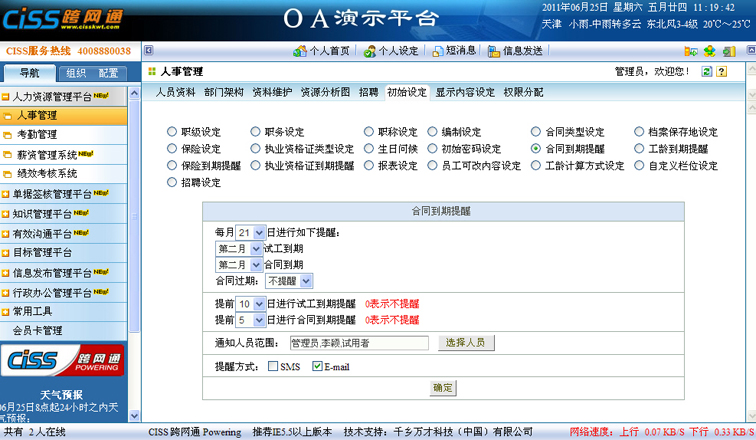
Task: Open the yellow help question-mark icon
Action: pos(721,72)
